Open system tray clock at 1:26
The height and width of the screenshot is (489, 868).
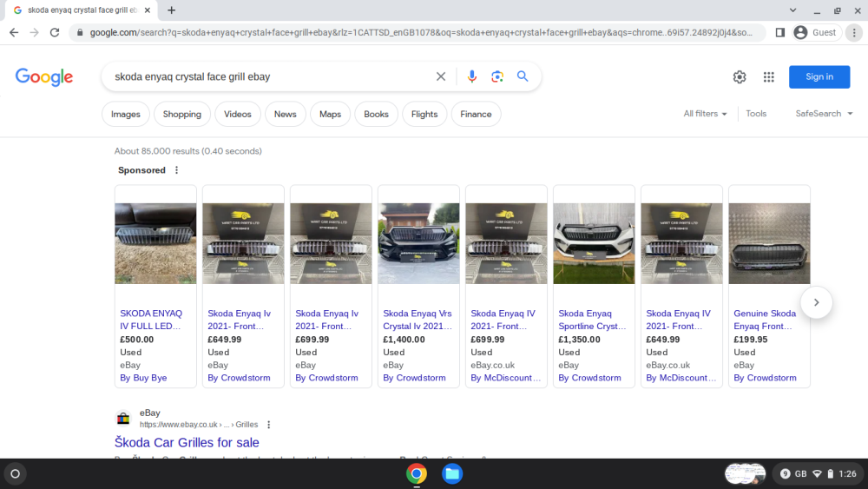pos(847,474)
